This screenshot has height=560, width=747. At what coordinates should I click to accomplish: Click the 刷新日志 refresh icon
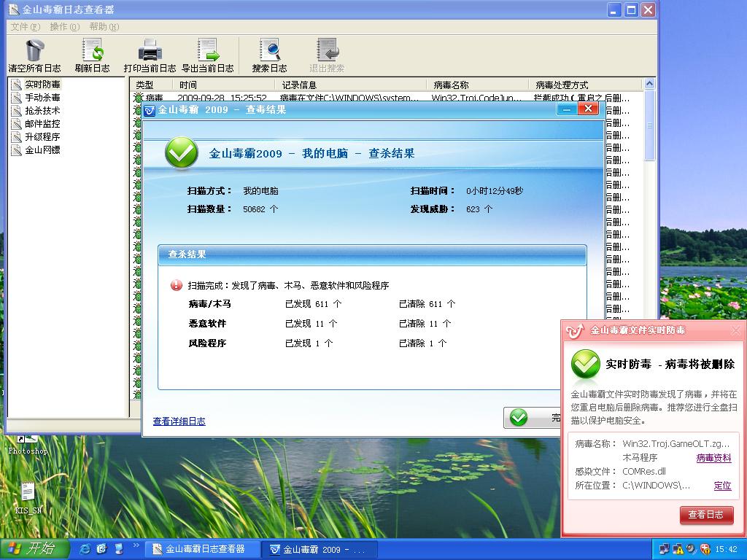tap(93, 50)
